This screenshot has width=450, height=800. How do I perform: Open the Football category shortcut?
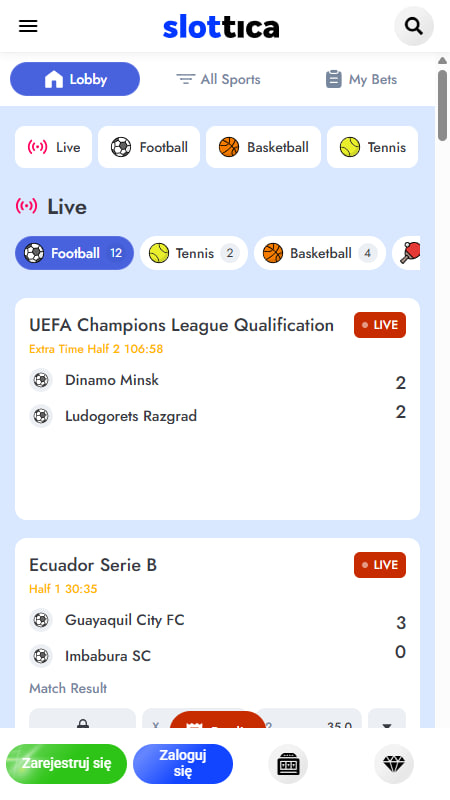pyautogui.click(x=149, y=147)
